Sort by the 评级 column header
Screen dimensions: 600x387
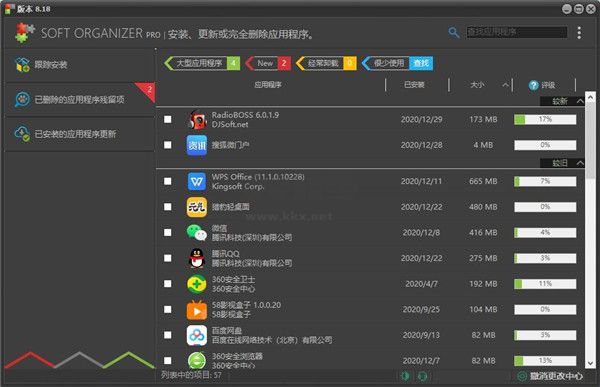point(548,85)
